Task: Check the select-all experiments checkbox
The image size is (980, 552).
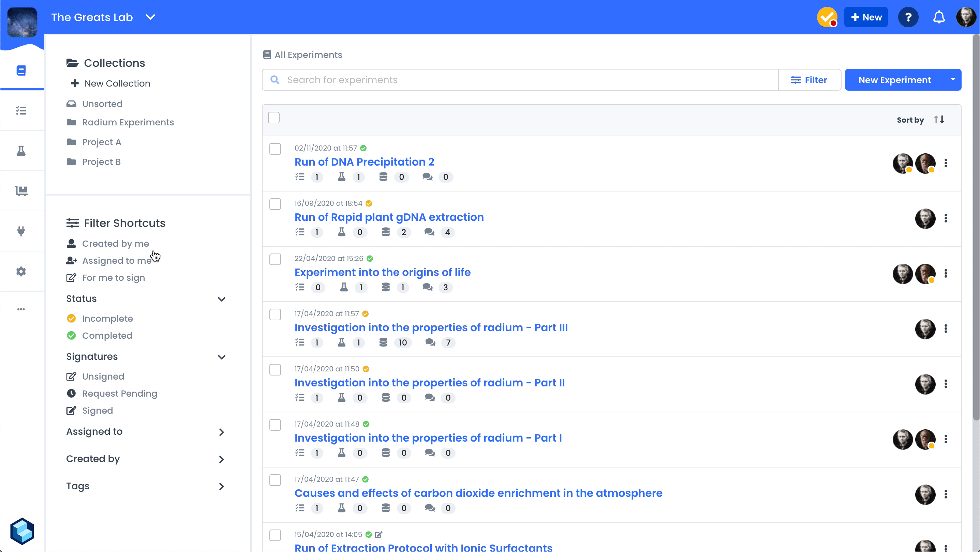Action: click(x=274, y=118)
